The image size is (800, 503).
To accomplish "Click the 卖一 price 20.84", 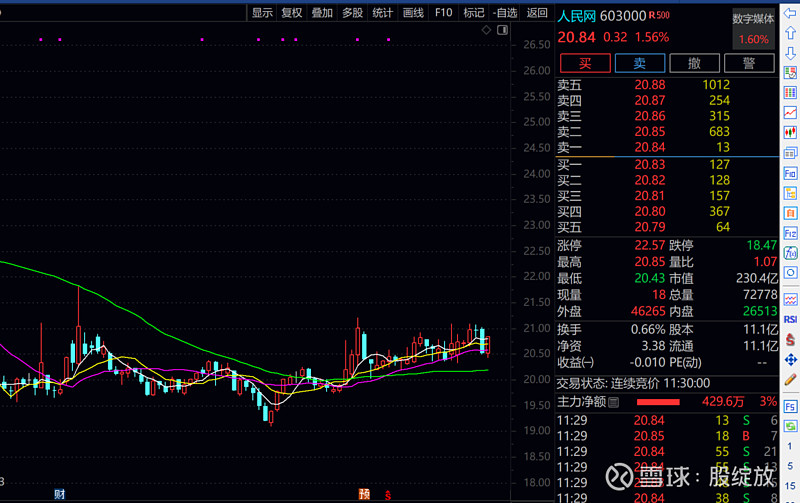I will 649,147.
